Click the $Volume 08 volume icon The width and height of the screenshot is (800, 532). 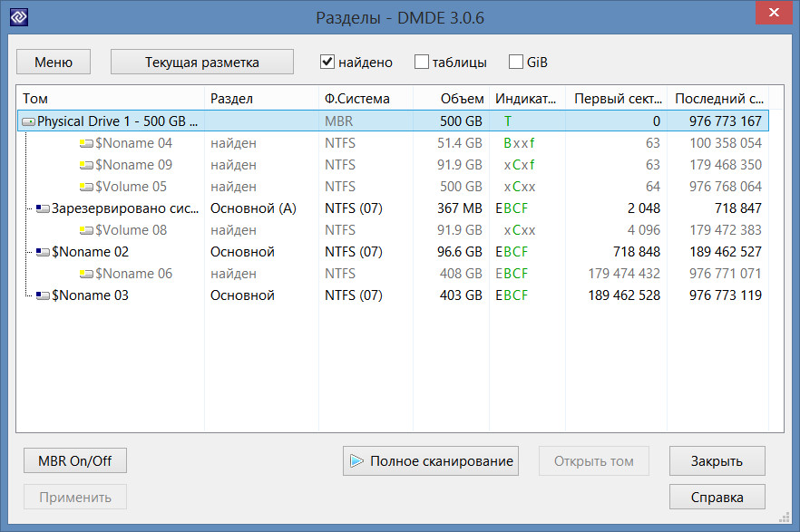pyautogui.click(x=86, y=230)
